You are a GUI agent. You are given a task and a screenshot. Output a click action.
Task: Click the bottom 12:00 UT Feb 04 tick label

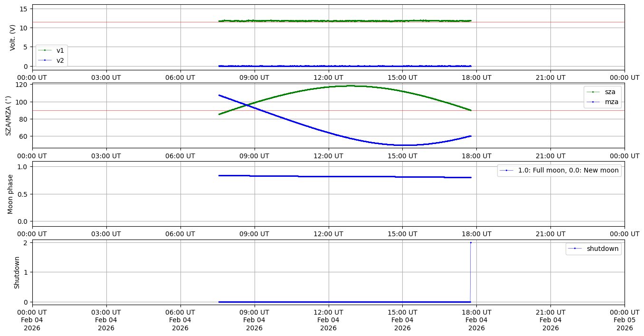328,319
